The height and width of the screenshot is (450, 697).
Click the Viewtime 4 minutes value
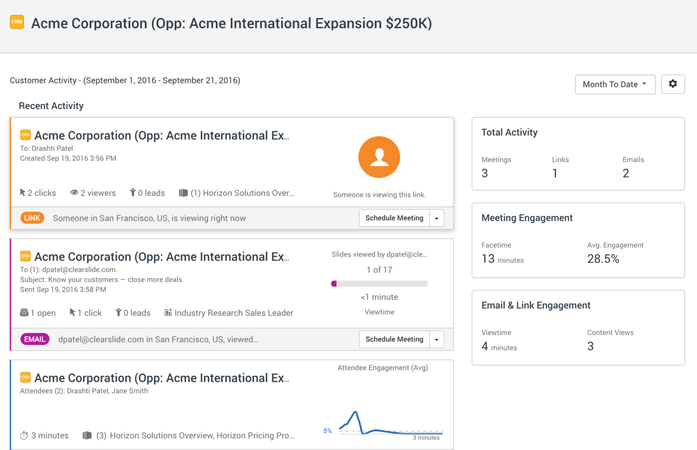pyautogui.click(x=499, y=346)
